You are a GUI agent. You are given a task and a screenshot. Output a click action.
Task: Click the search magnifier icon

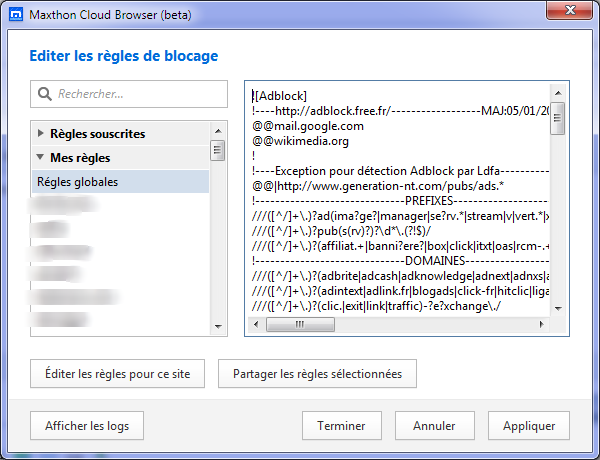45,94
